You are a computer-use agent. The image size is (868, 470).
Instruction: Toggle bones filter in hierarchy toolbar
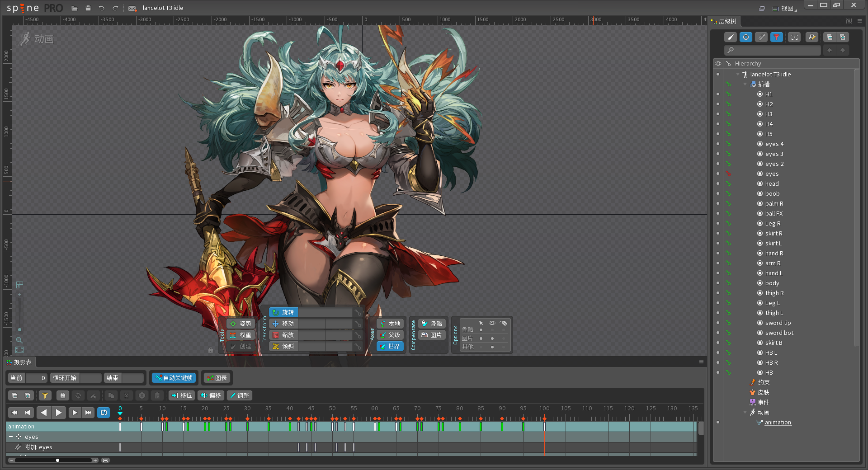pos(731,37)
